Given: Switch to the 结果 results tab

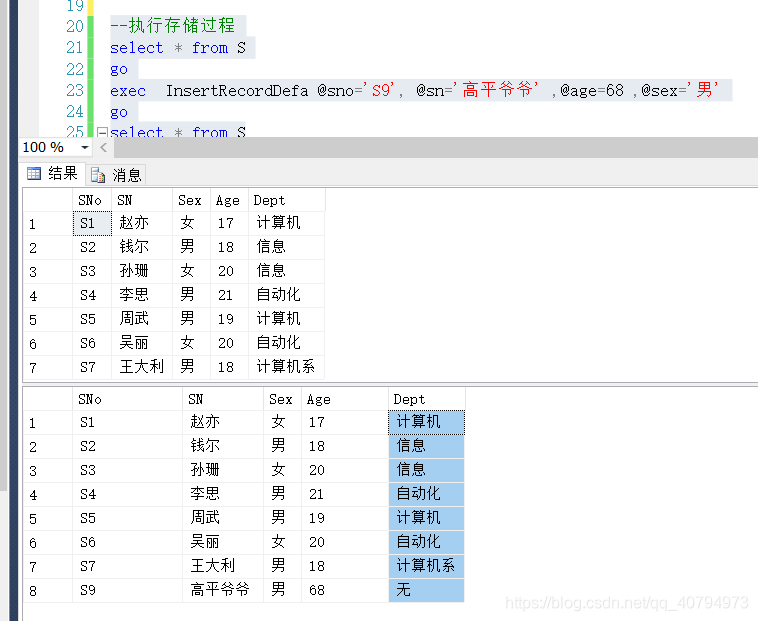Looking at the screenshot, I should point(53,173).
